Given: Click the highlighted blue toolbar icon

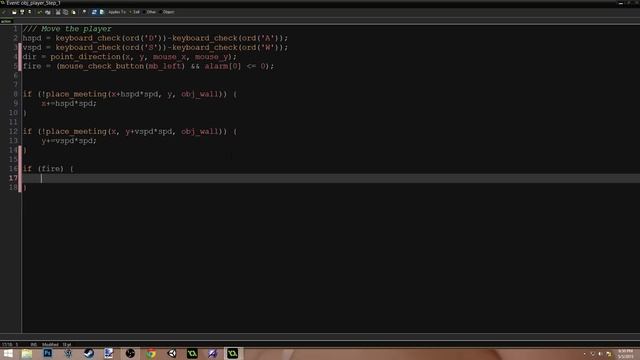Looking at the screenshot, I should pyautogui.click(x=94, y=12).
